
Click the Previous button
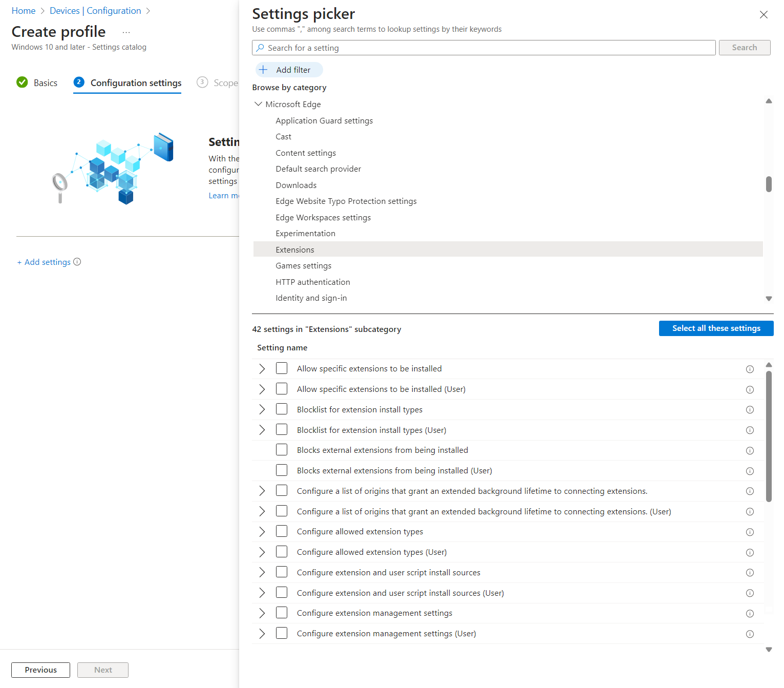click(x=40, y=670)
